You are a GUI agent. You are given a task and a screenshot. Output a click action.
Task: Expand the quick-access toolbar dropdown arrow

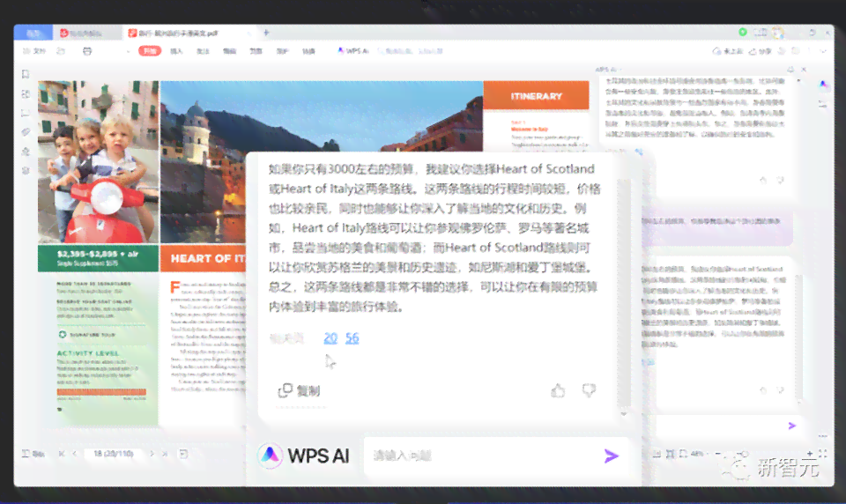[x=128, y=52]
